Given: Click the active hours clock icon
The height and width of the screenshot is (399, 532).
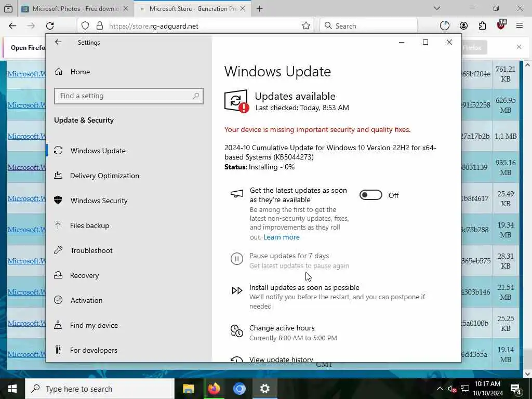Looking at the screenshot, I should pos(237,331).
